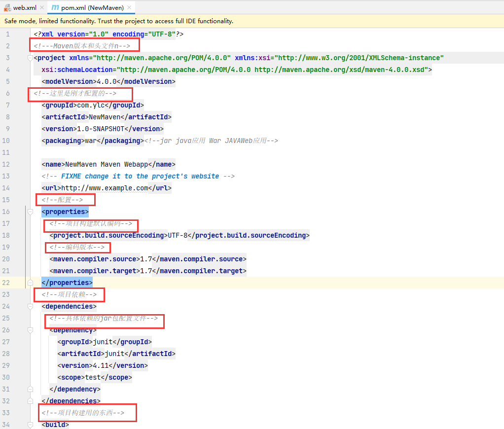Image resolution: width=504 pixels, height=429 pixels.
Task: Click the build tag on line 34
Action: pos(55,425)
